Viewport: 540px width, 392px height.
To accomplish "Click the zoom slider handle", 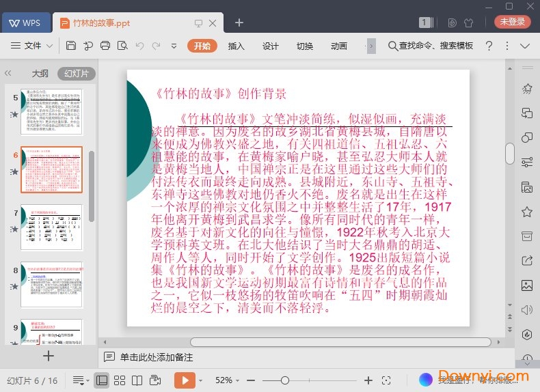I will point(284,380).
